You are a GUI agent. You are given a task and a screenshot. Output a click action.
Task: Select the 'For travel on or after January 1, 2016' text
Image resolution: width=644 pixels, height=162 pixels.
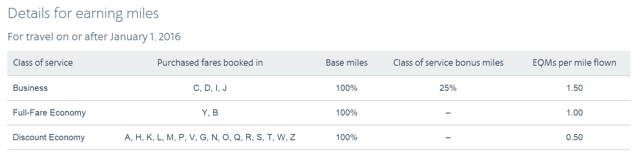(x=94, y=37)
